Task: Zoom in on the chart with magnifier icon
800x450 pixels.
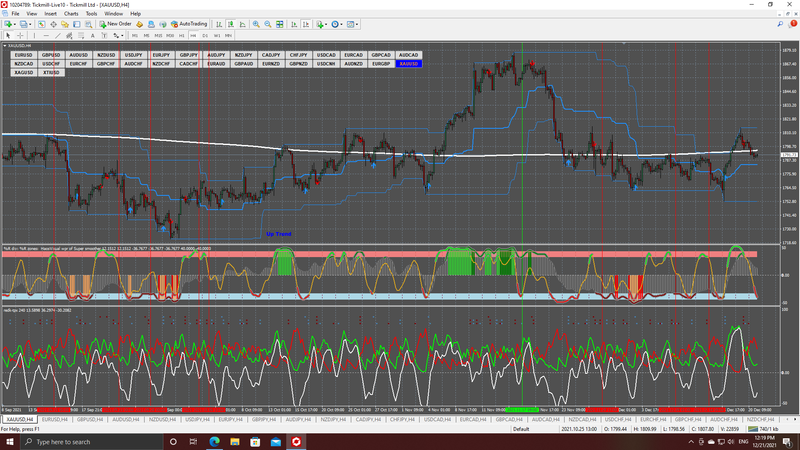Action: click(x=256, y=23)
